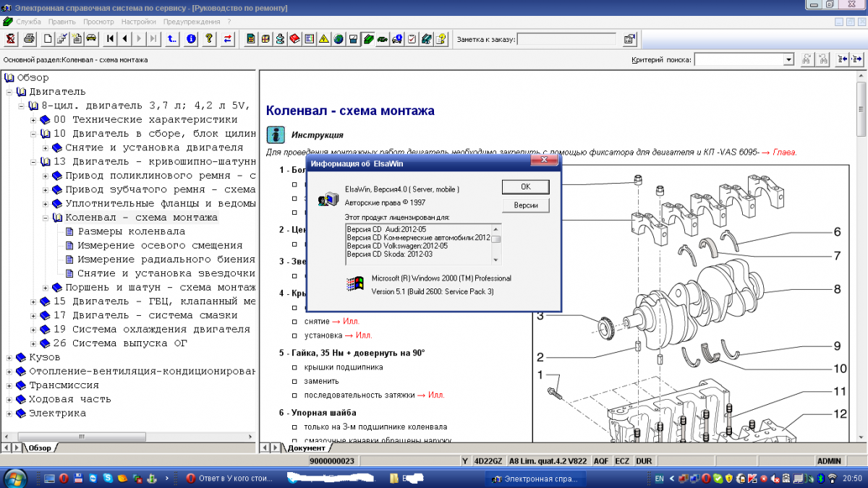Select Размеры коленвала in the tree
Image resolution: width=868 pixels, height=488 pixels.
click(x=131, y=231)
